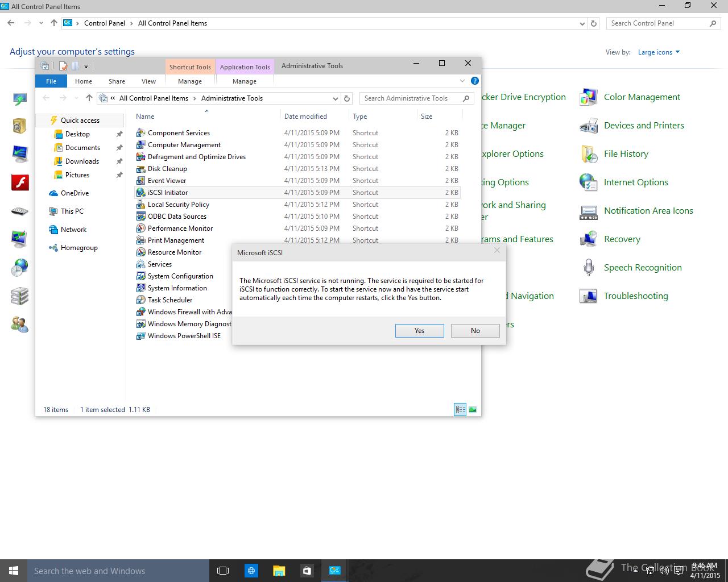
Task: Open the quick access toolbar customize dropdown
Action: (86, 66)
